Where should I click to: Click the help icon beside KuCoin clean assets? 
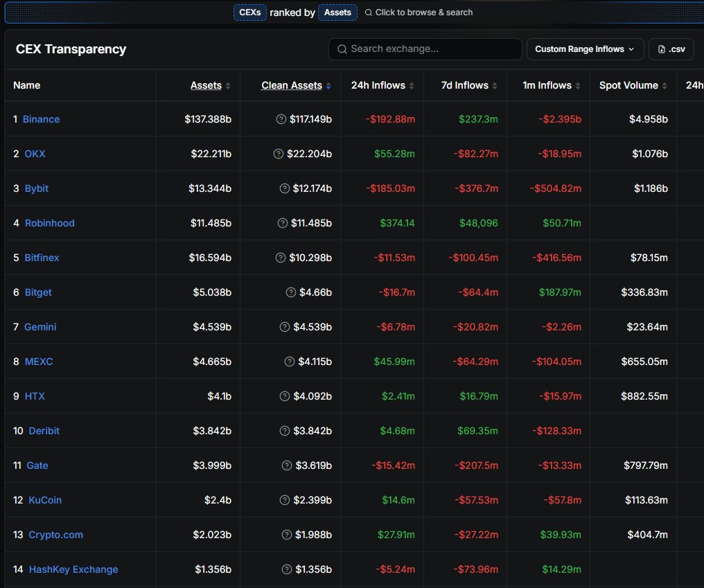coord(285,500)
